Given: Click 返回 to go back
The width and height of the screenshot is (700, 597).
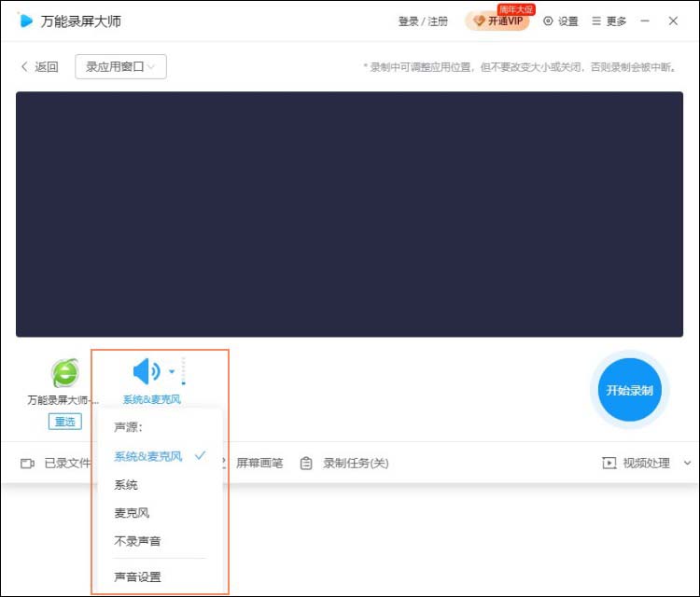Looking at the screenshot, I should pos(39,66).
